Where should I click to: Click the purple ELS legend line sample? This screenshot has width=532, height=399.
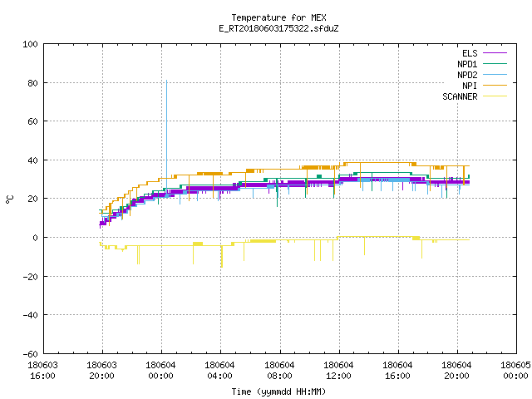tap(495, 53)
